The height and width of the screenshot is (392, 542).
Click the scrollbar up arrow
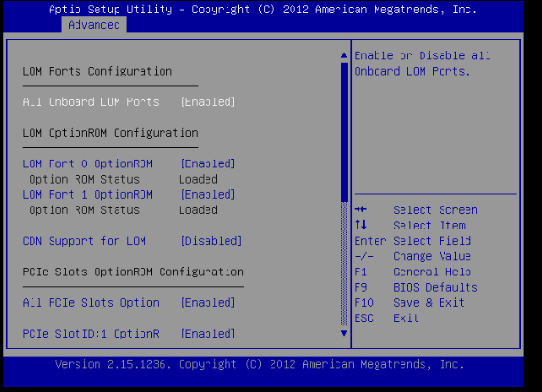pos(344,55)
